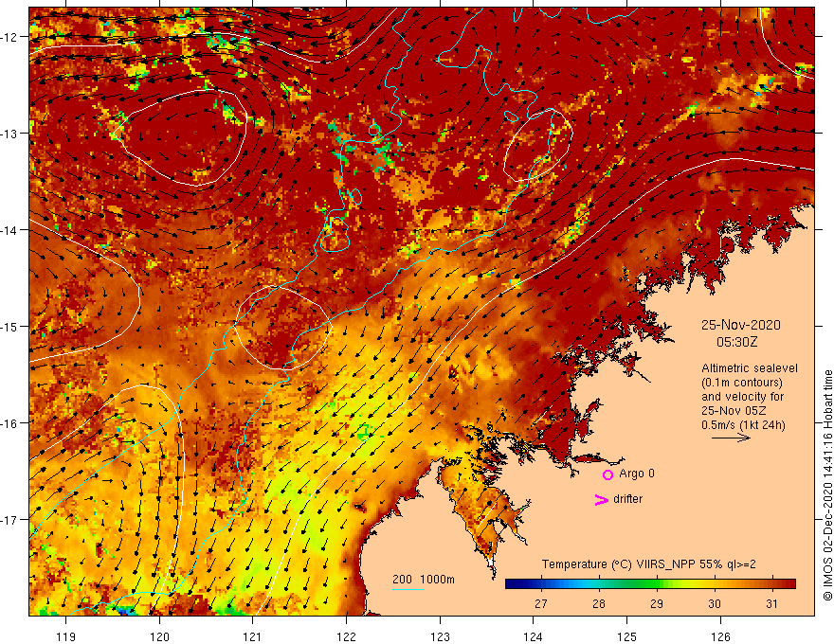This screenshot has width=834, height=644.
Task: Click the '121' longitude axis label
Action: pyautogui.click(x=253, y=636)
